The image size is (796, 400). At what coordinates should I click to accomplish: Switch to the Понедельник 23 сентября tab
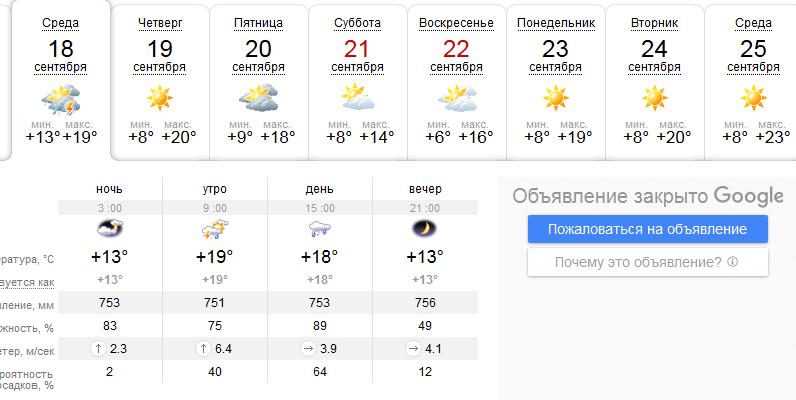555,82
